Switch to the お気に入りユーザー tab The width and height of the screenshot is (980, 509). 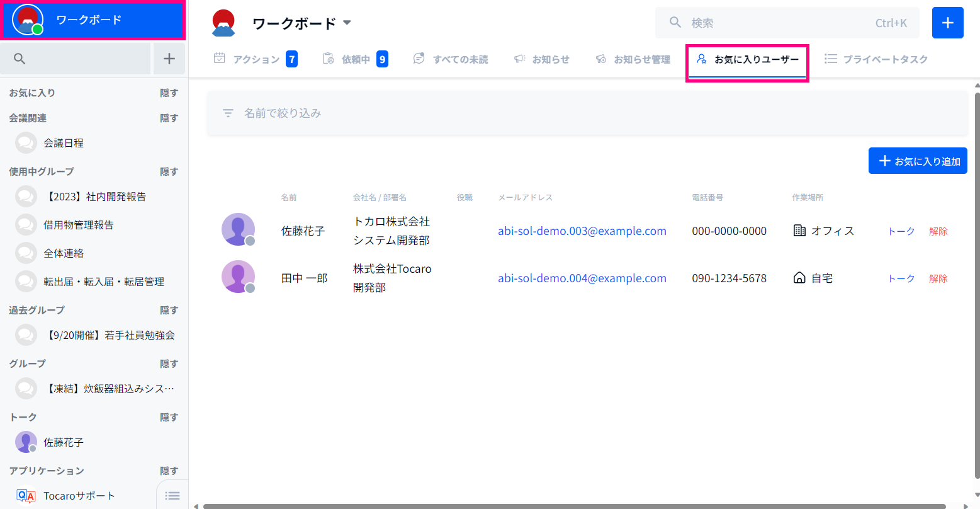point(747,59)
